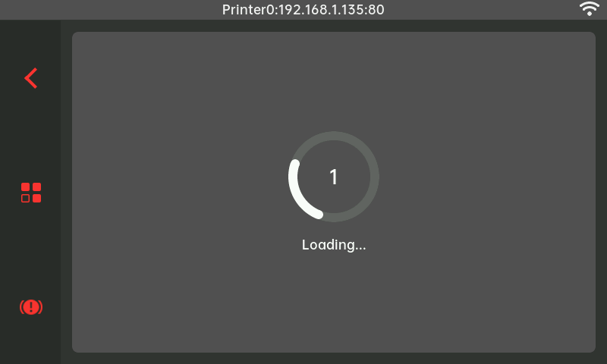Click the exclamation mark in stop icon
The height and width of the screenshot is (364, 607).
click(x=31, y=307)
